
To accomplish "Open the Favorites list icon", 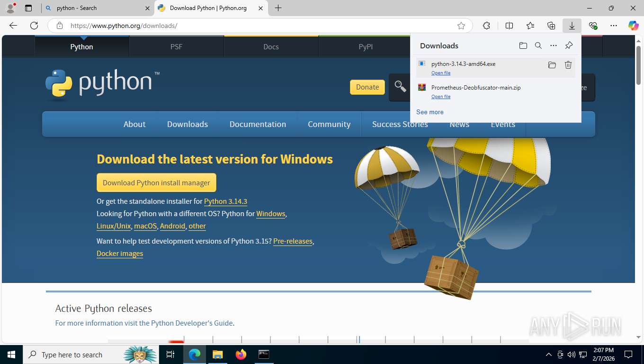I will [530, 26].
